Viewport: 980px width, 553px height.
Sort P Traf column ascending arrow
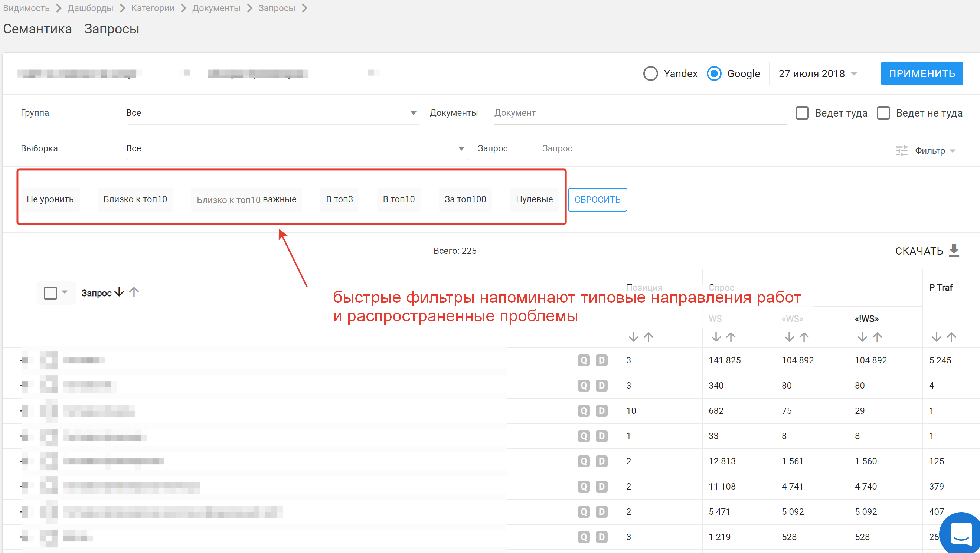pyautogui.click(x=951, y=337)
